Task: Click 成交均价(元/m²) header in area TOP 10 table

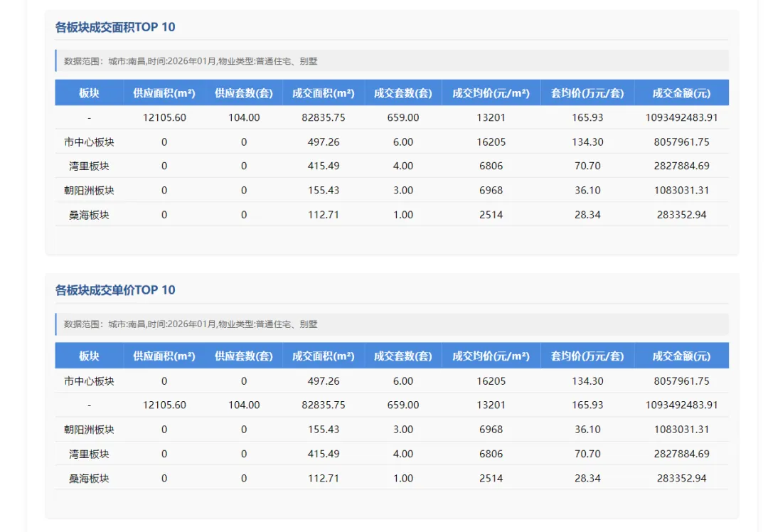Action: (491, 93)
